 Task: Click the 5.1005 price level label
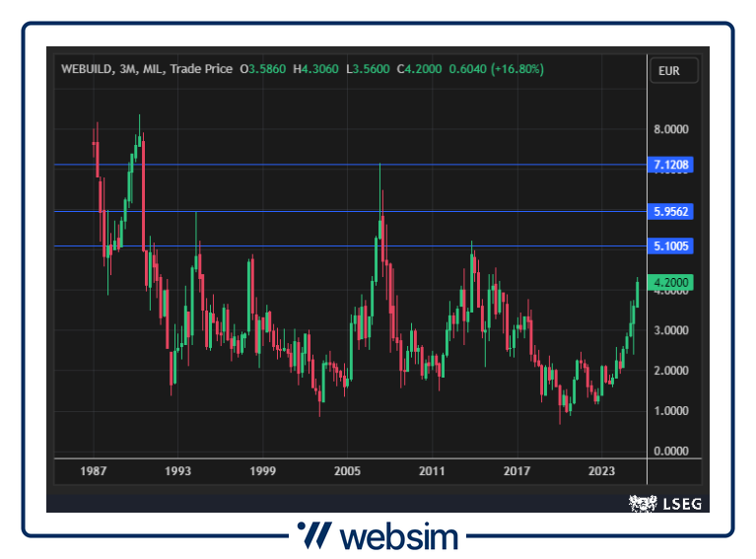point(671,246)
